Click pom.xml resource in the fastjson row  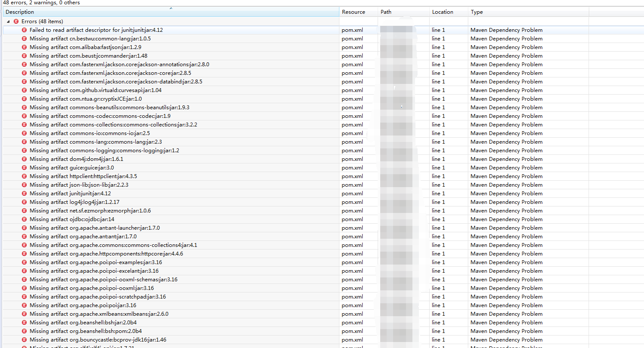(x=352, y=47)
